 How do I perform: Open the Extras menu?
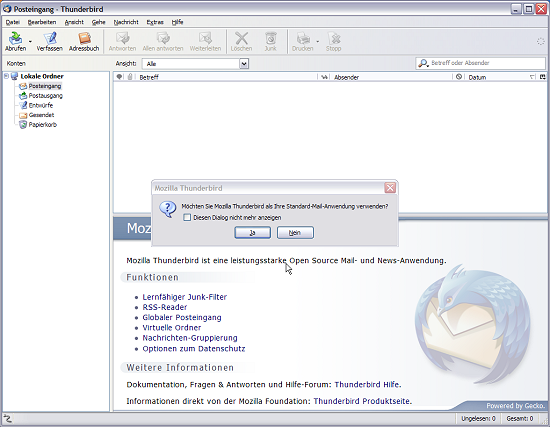pyautogui.click(x=155, y=22)
